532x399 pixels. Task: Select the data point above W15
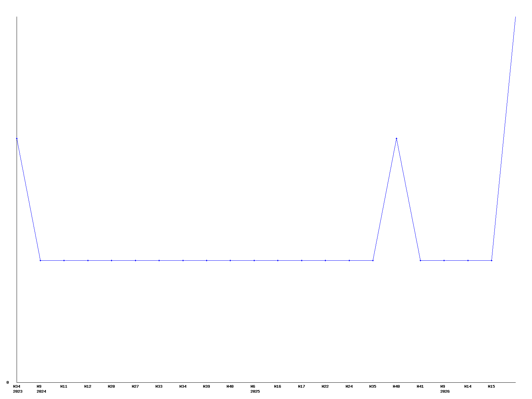[x=491, y=260]
